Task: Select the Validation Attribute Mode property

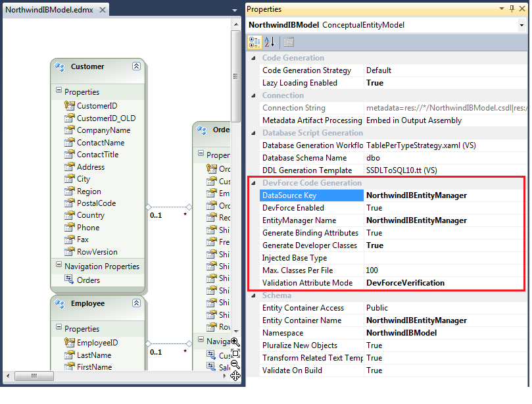Action: pos(307,283)
